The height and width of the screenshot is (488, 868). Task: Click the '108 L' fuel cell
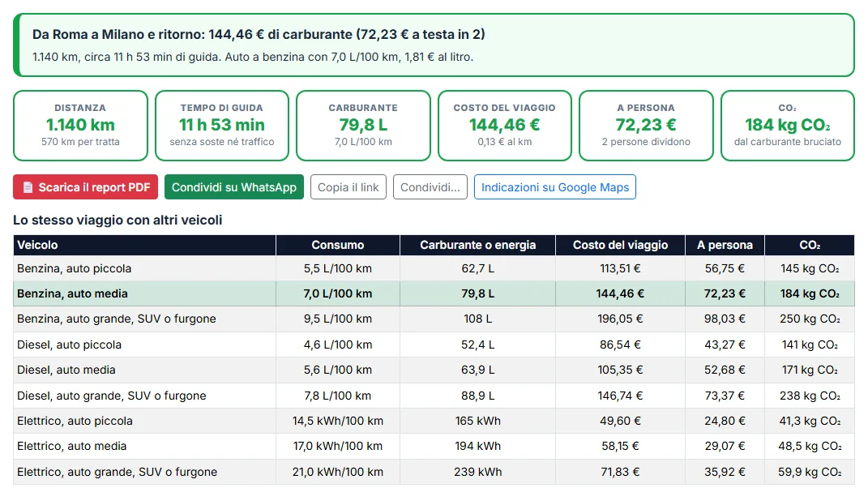click(477, 319)
